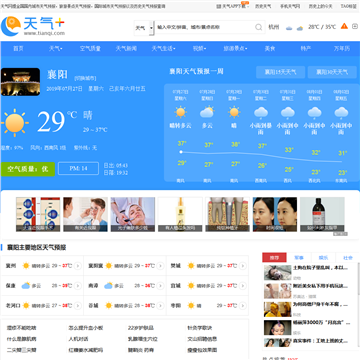Click the plus box icon beside warning
Image resolution: width=360 pixels, height=360 pixels.
point(355,26)
